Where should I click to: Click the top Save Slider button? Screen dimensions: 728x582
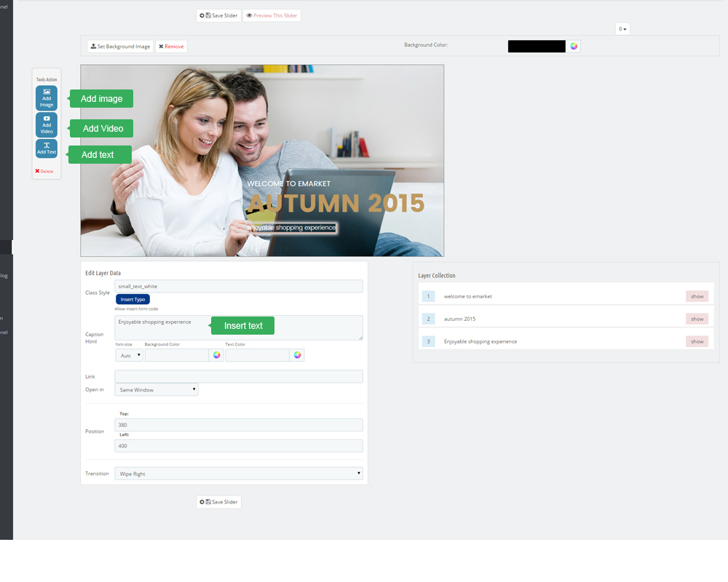point(218,15)
